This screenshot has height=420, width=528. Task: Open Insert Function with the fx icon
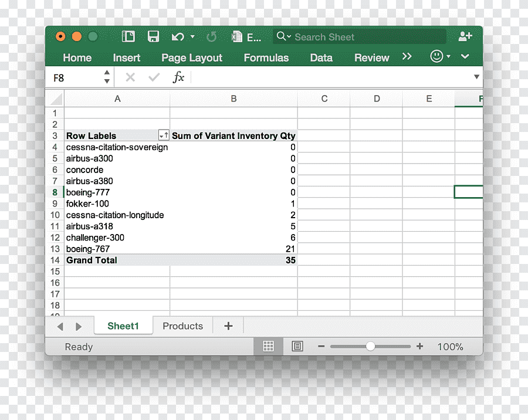click(x=179, y=77)
